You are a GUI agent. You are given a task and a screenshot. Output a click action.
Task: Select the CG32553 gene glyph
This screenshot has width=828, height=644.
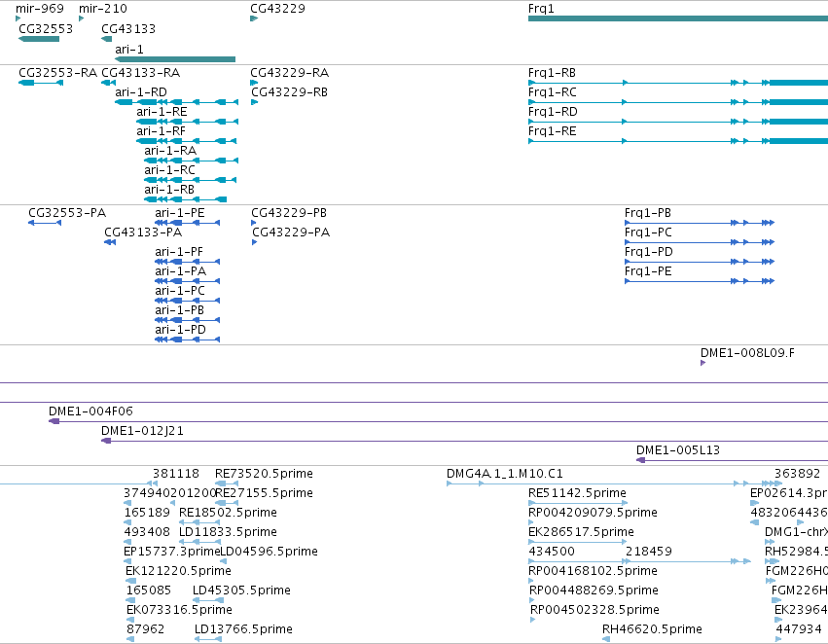coord(39,39)
